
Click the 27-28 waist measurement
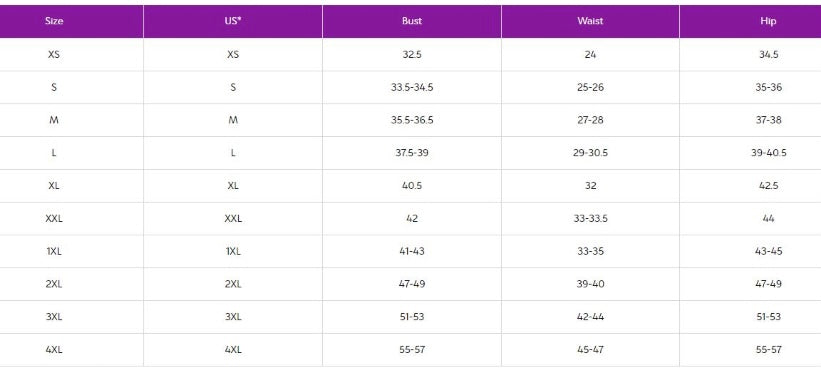tap(590, 120)
